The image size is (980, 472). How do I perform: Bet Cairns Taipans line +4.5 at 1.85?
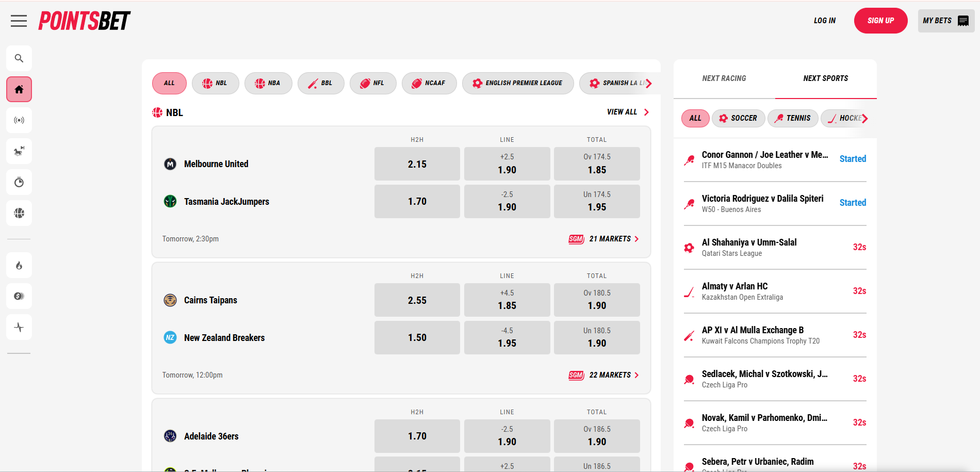pyautogui.click(x=507, y=300)
